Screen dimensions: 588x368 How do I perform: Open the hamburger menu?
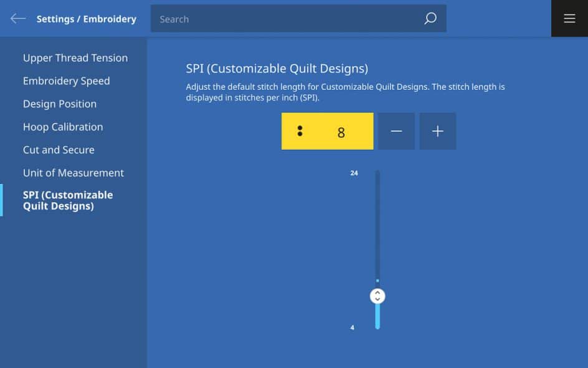(x=569, y=19)
